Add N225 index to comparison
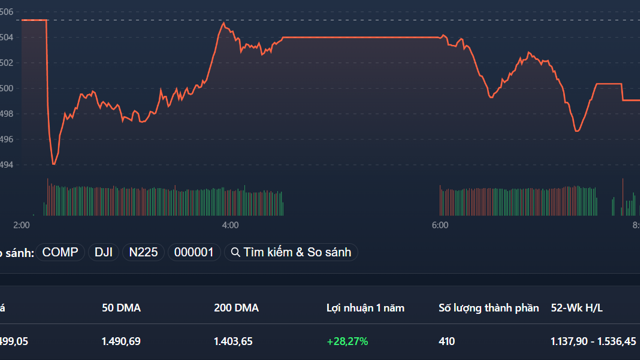 (x=143, y=252)
